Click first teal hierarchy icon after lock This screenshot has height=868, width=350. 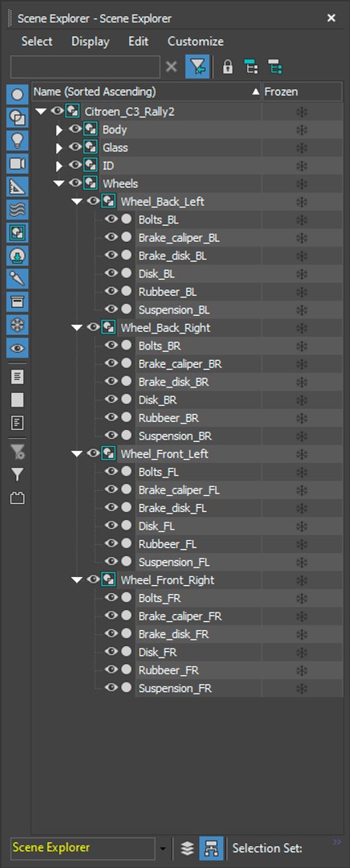[251, 68]
